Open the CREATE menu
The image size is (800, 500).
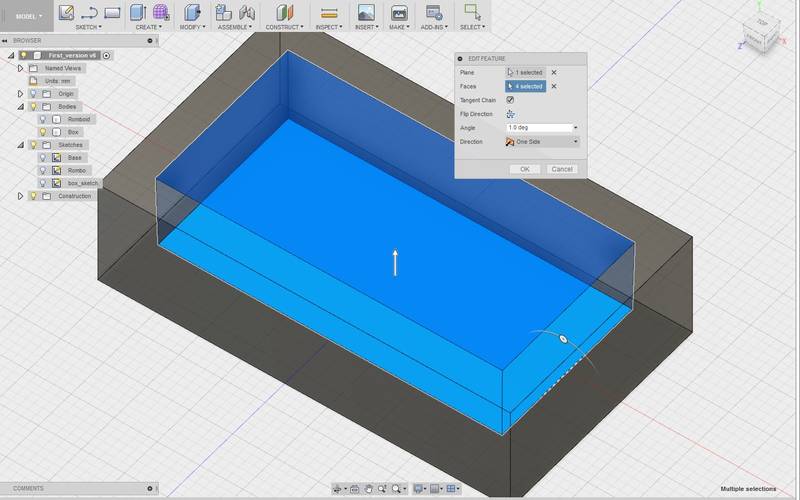pos(148,27)
